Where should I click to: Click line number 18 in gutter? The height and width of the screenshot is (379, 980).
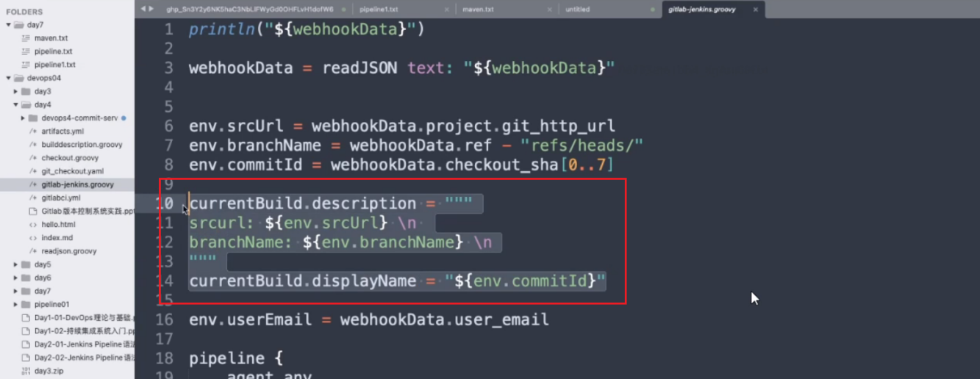tap(164, 358)
